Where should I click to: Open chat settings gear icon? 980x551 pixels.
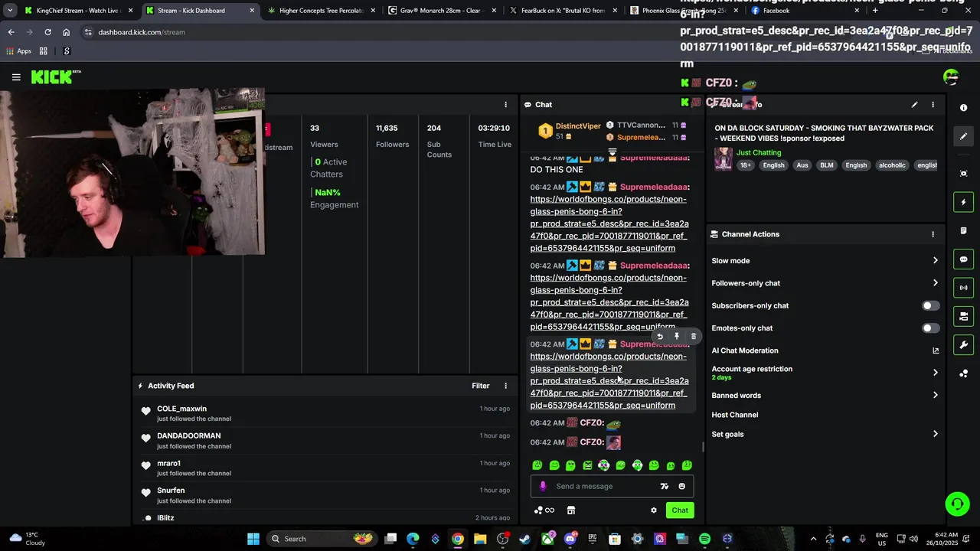click(x=653, y=510)
